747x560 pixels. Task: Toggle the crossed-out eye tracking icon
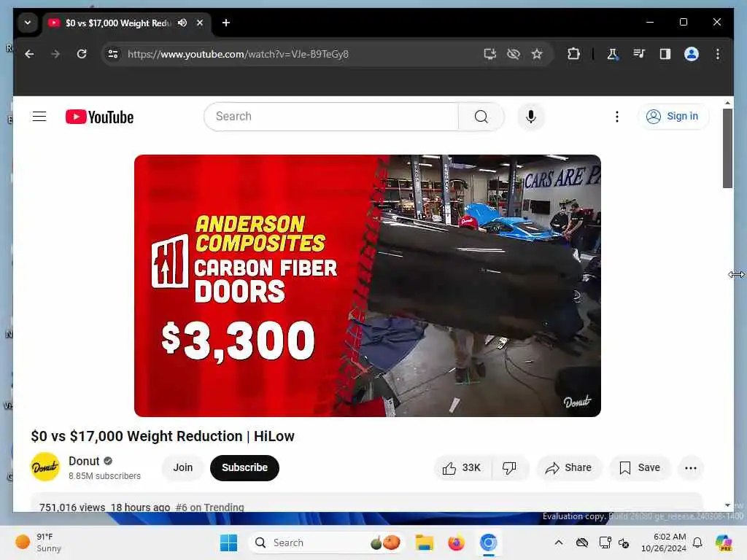(513, 54)
